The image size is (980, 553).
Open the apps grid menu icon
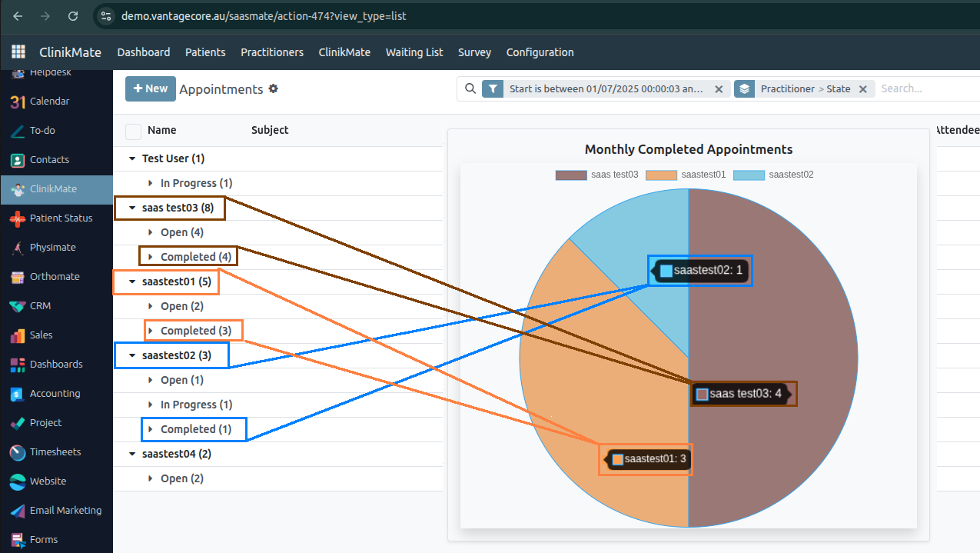(x=18, y=52)
